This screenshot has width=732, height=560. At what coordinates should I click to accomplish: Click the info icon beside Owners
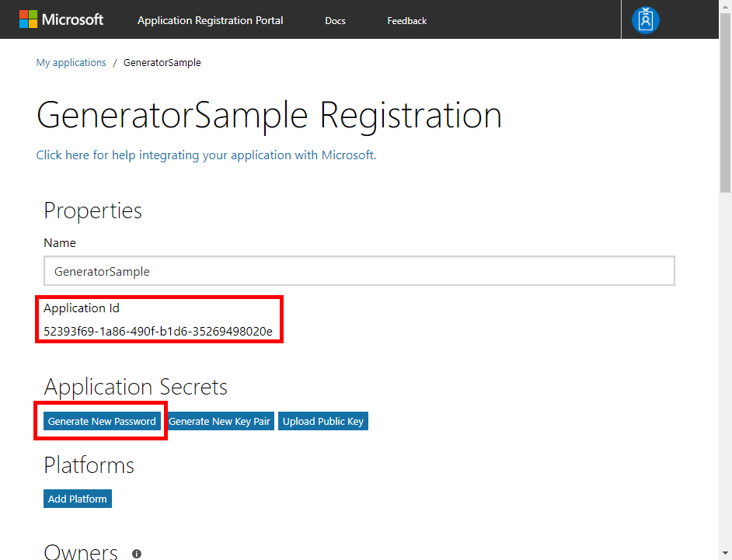click(x=136, y=554)
